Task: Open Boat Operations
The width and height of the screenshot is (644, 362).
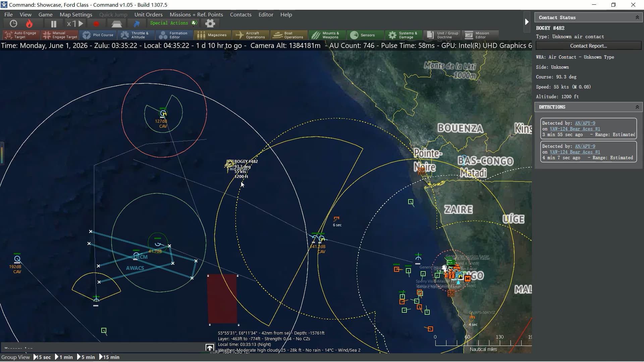Action: (x=288, y=35)
